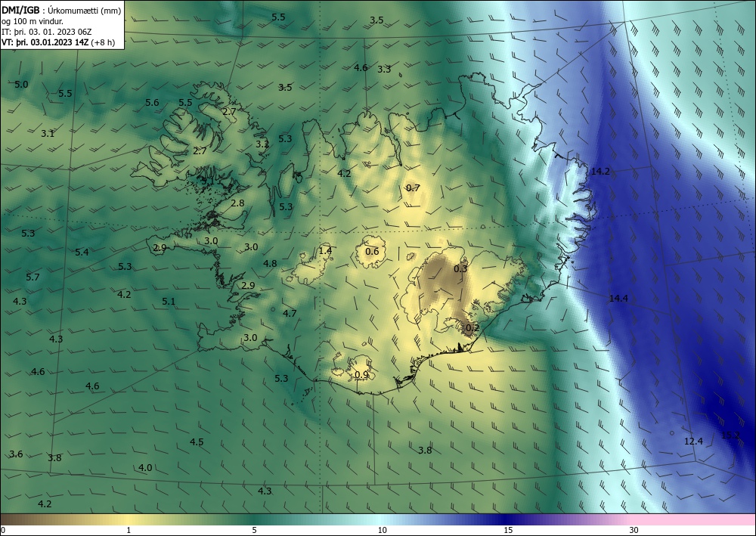
Task: Click the 'DMI/IGB : Úrkomumætti (mm)' title line
Action: pos(60,11)
